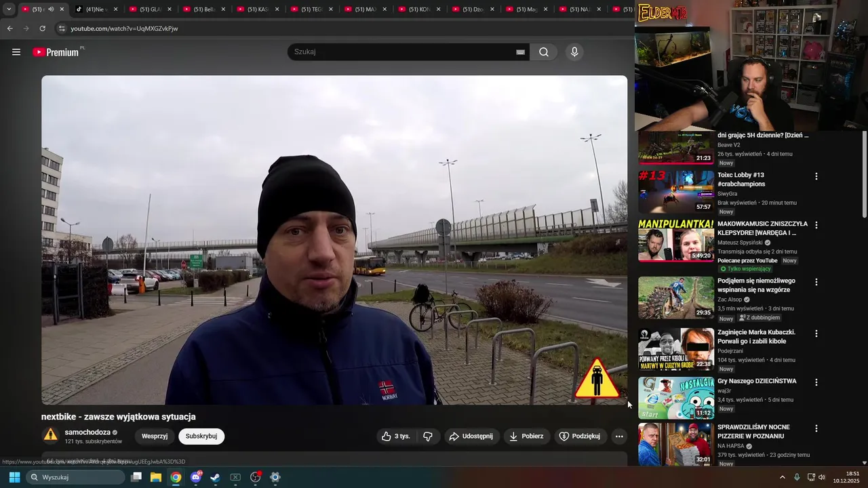
Task: Open options menu for Gry Naszego DZIECIŃSTWA
Action: (x=816, y=382)
